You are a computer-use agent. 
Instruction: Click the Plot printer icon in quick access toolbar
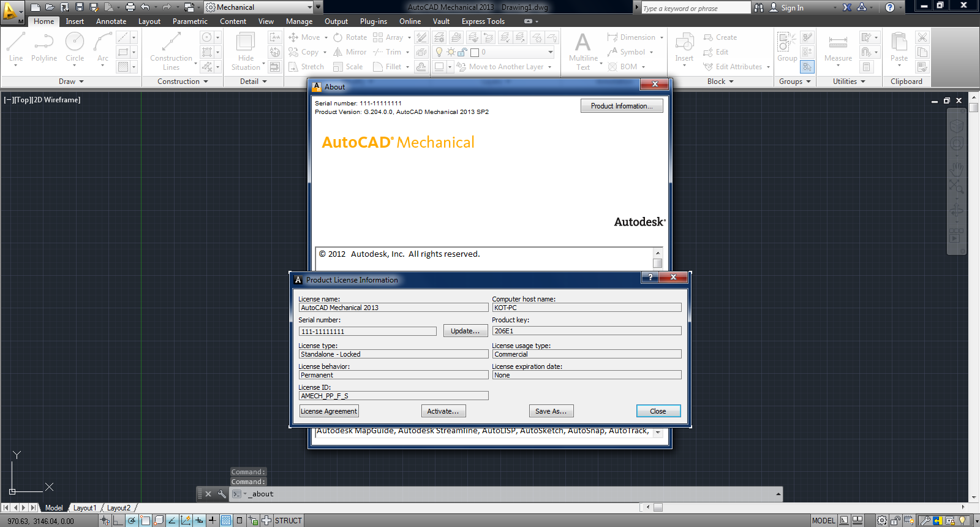click(130, 7)
